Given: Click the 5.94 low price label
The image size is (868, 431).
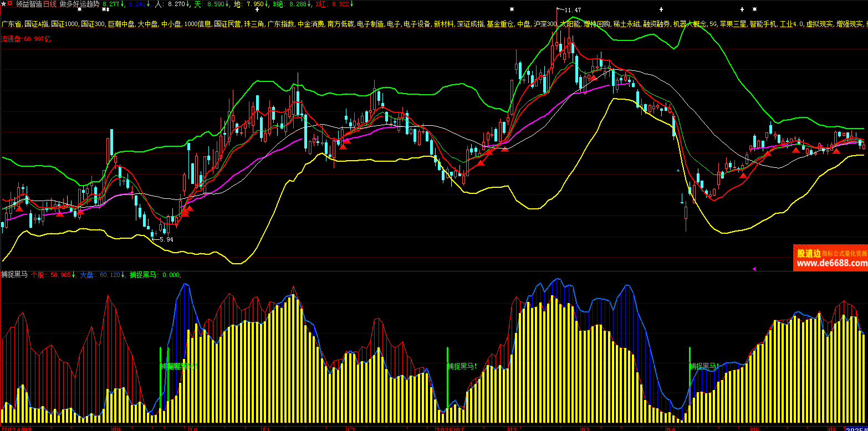Looking at the screenshot, I should coord(166,239).
